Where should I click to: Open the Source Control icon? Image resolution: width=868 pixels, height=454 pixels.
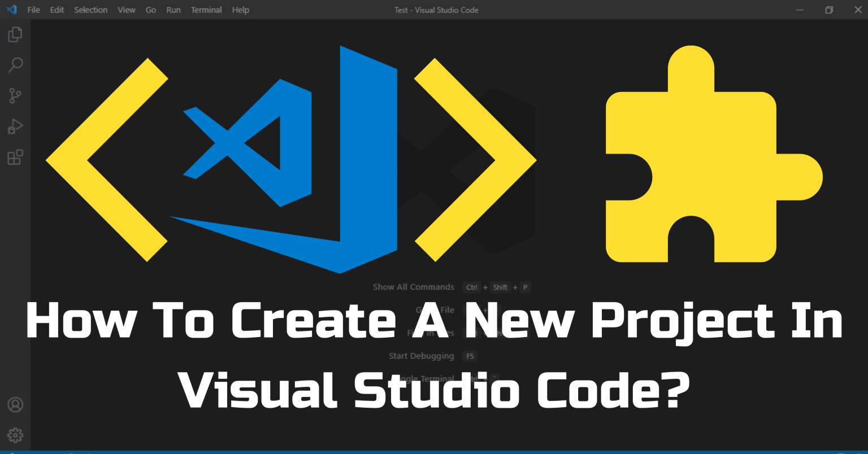click(15, 95)
